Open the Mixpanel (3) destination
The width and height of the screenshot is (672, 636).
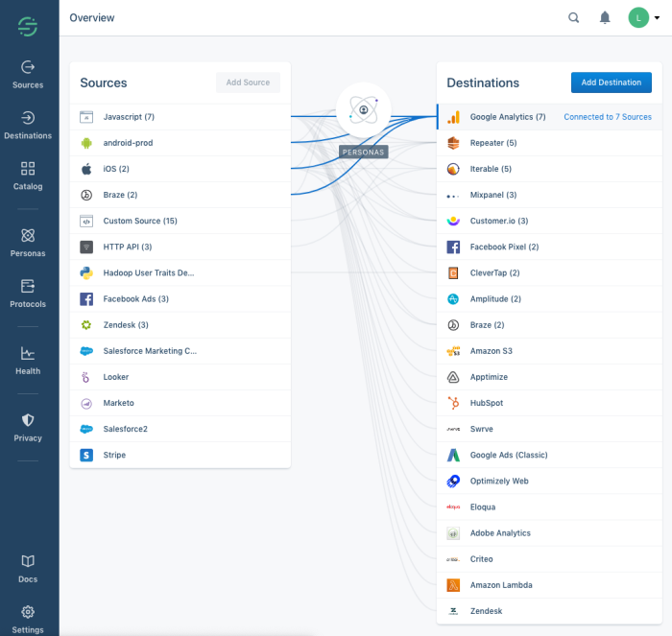tap(549, 195)
